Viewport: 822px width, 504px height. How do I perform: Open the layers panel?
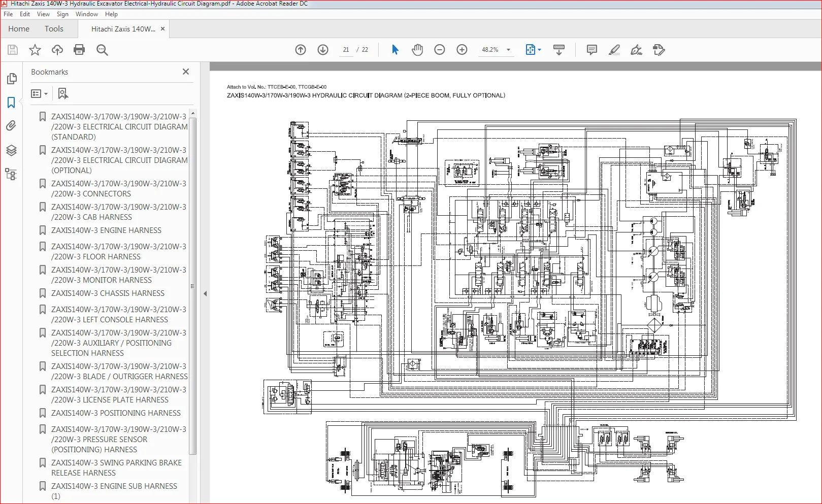(11, 150)
